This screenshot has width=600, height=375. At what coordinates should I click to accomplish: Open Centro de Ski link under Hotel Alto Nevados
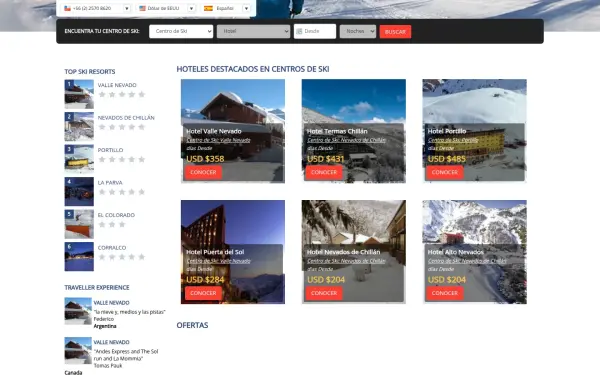click(467, 261)
